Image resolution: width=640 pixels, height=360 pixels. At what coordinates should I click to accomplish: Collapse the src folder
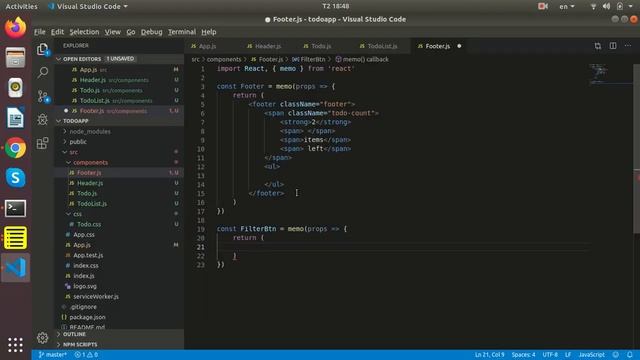coord(73,152)
